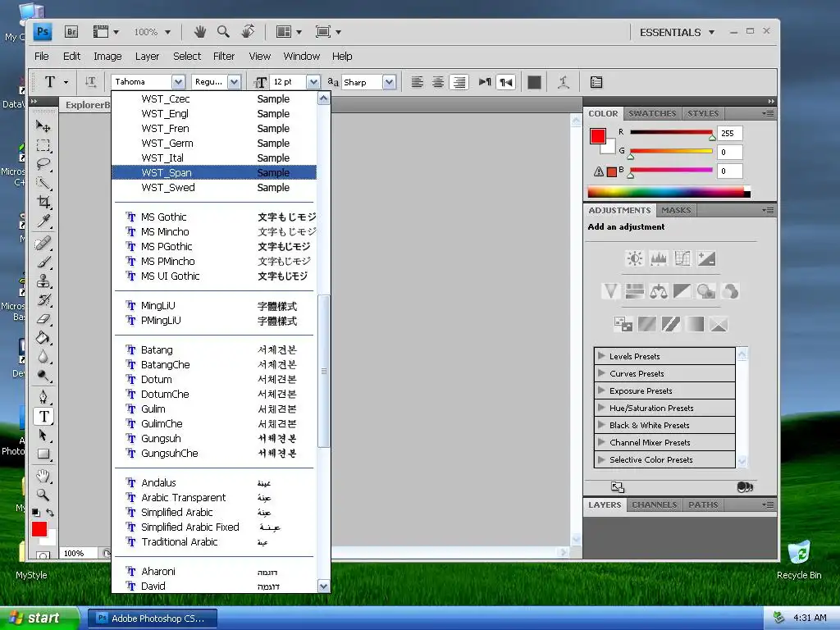Open the Window menu
This screenshot has width=840, height=630.
coord(302,57)
